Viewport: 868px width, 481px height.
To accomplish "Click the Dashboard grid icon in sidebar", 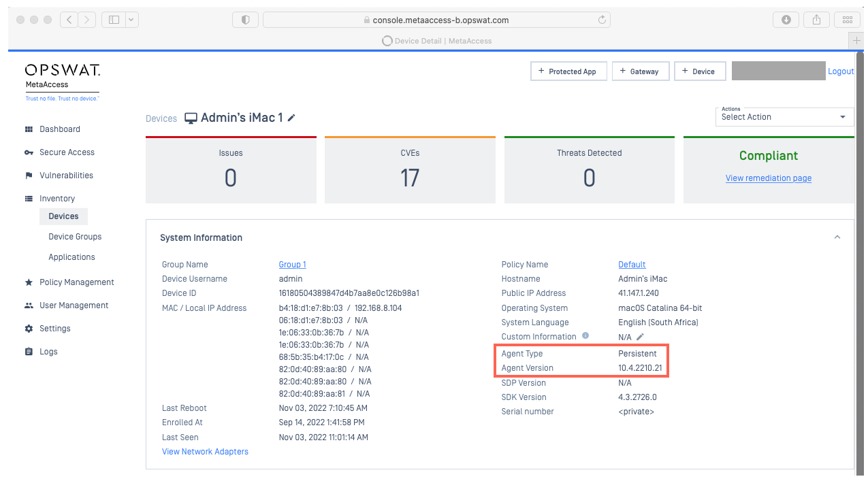I will [x=29, y=129].
